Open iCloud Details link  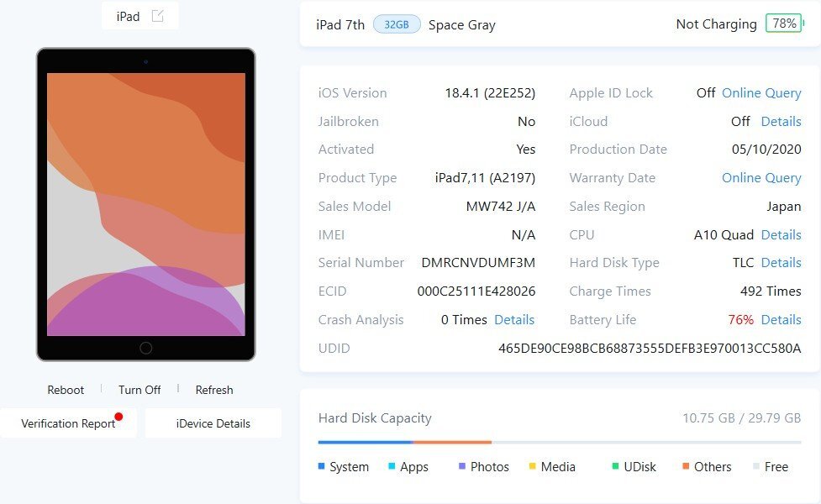[781, 122]
